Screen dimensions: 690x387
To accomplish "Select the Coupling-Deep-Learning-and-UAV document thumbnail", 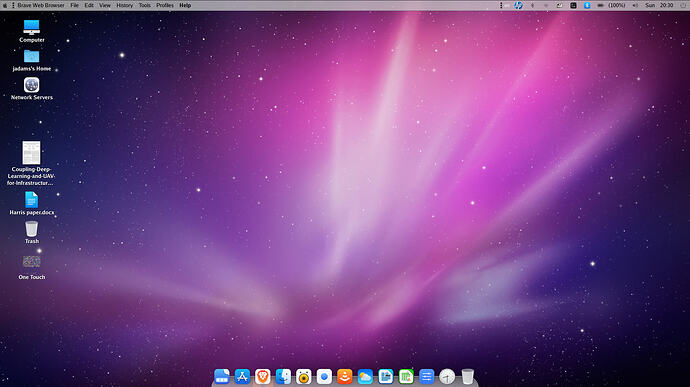I will 31,153.
